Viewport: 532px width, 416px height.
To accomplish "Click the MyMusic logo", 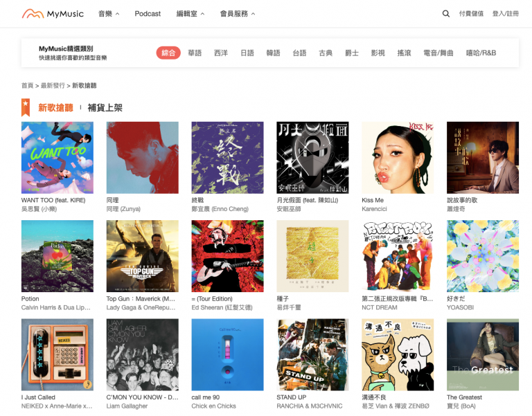I will click(x=53, y=14).
